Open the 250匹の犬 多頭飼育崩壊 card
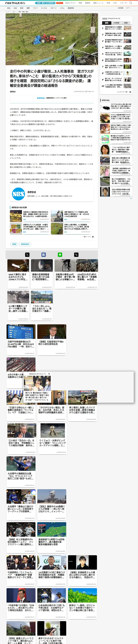This screenshot has height=644, width=138. [x=87, y=274]
